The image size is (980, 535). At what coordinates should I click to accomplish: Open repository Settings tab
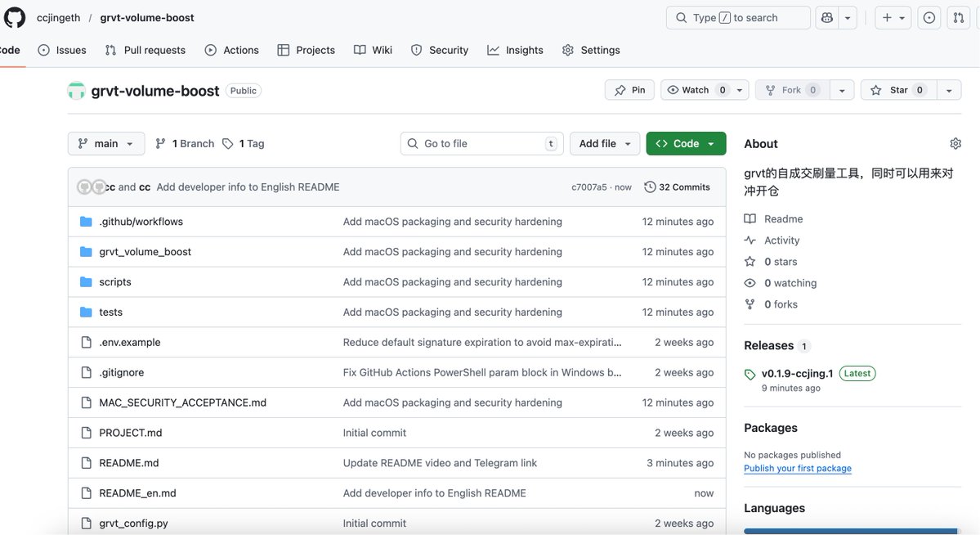pos(591,50)
